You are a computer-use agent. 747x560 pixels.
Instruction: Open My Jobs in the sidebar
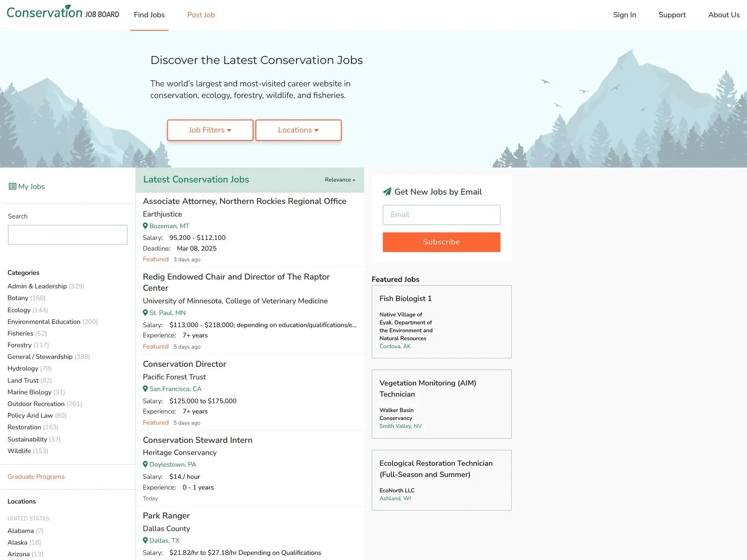click(x=27, y=187)
